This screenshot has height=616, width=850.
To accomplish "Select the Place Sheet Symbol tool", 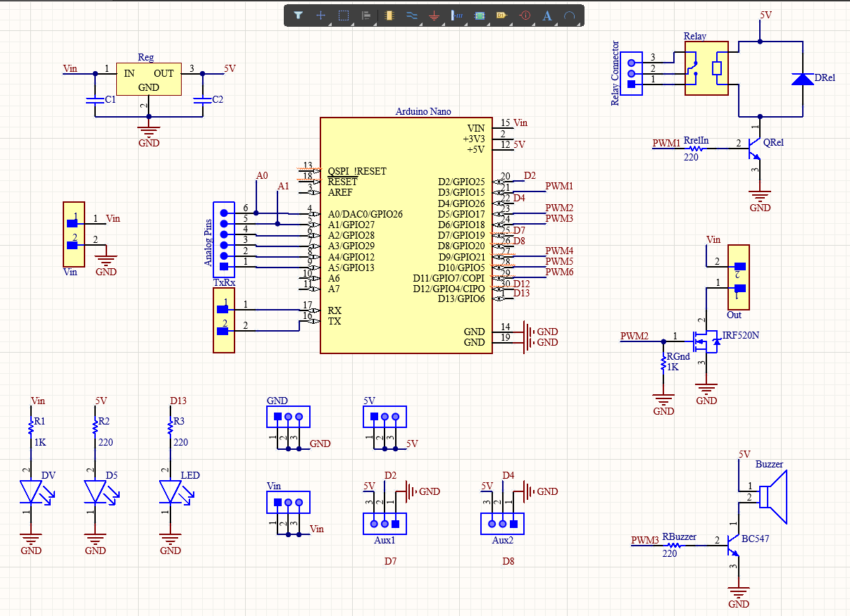I will pyautogui.click(x=478, y=15).
